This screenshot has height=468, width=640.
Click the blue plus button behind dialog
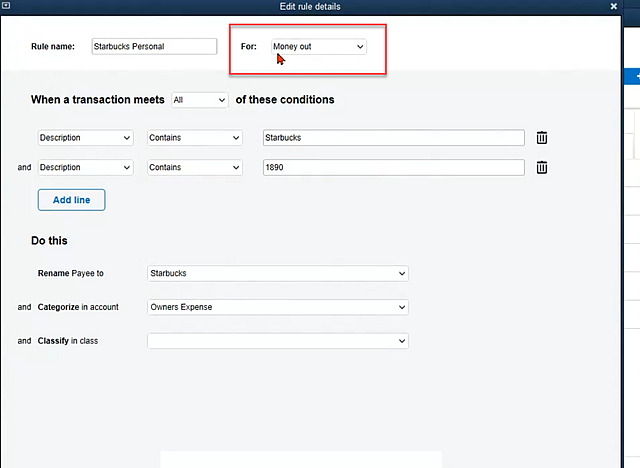tap(632, 76)
